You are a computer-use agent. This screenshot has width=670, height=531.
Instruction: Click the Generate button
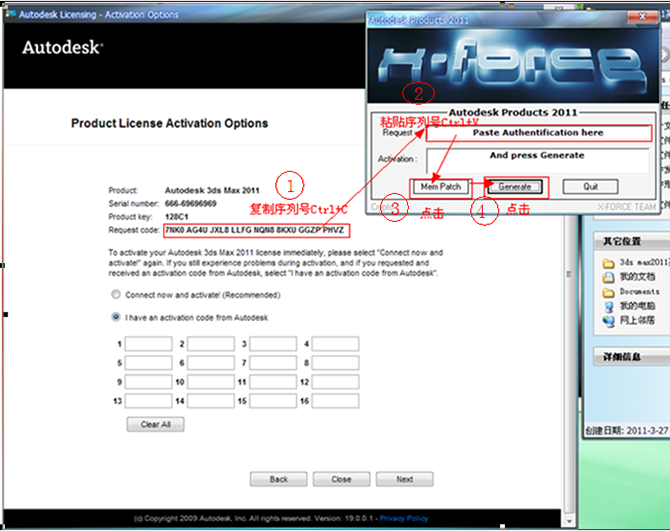(x=515, y=187)
